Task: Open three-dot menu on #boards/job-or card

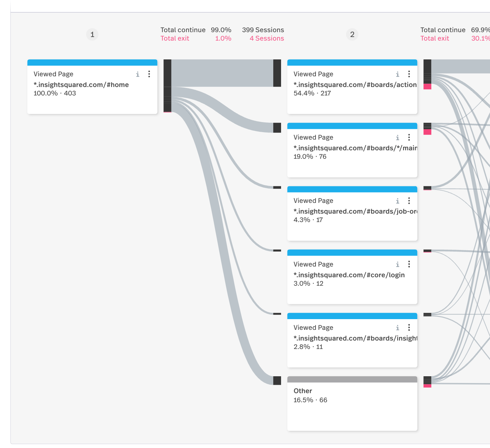Action: [x=409, y=201]
